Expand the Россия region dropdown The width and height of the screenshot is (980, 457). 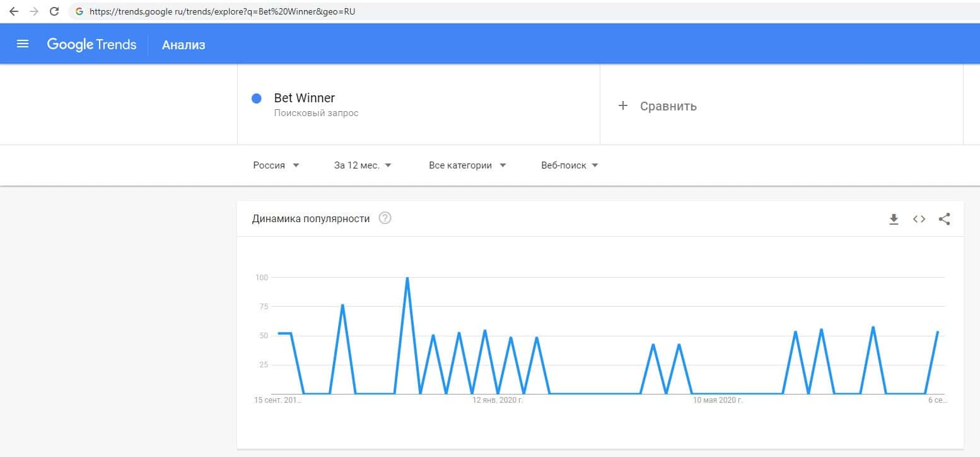(x=276, y=165)
